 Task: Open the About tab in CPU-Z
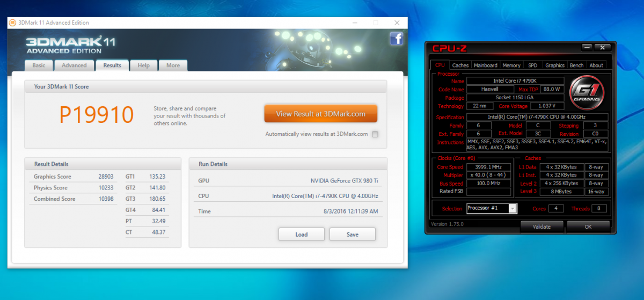[596, 65]
